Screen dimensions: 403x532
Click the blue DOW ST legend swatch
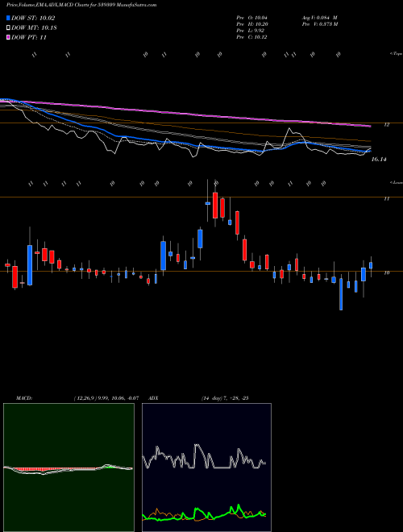[x=8, y=18]
